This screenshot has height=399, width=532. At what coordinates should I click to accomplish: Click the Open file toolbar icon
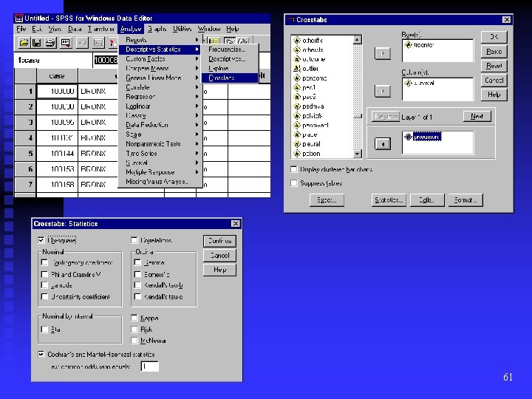click(x=24, y=43)
